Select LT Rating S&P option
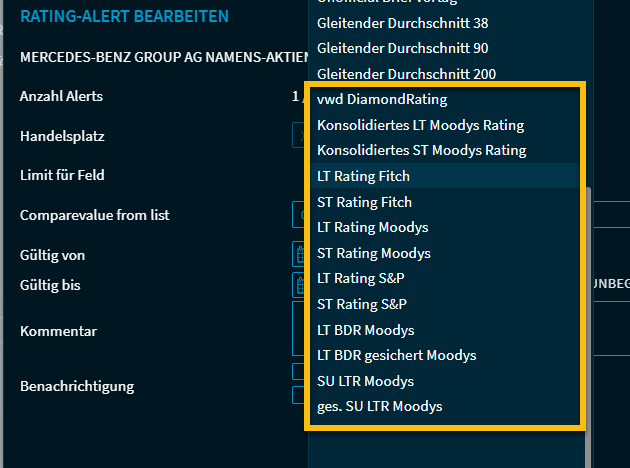This screenshot has height=468, width=630. pyautogui.click(x=360, y=278)
